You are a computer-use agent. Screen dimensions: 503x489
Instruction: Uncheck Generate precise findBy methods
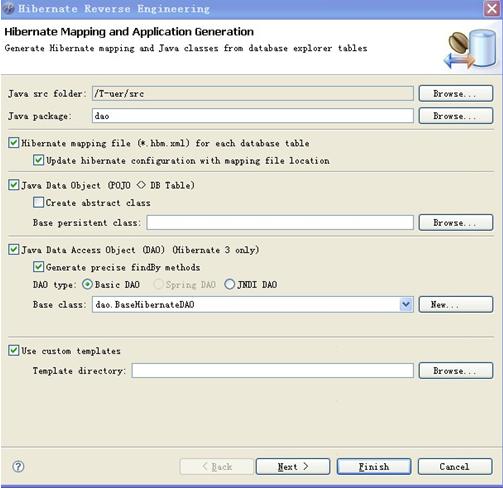click(x=38, y=267)
